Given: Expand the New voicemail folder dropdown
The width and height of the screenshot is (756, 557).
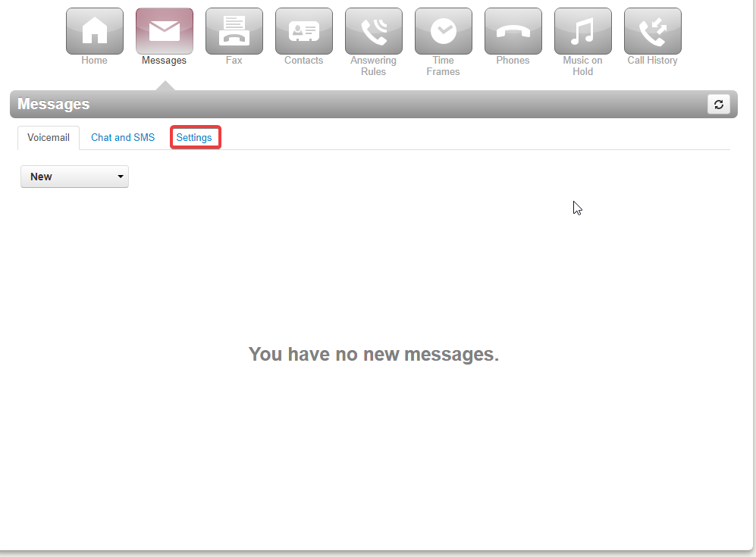Looking at the screenshot, I should (x=74, y=177).
